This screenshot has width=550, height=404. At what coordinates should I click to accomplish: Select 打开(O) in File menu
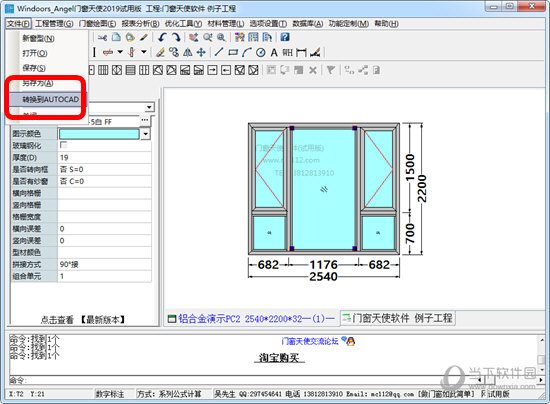[x=35, y=53]
